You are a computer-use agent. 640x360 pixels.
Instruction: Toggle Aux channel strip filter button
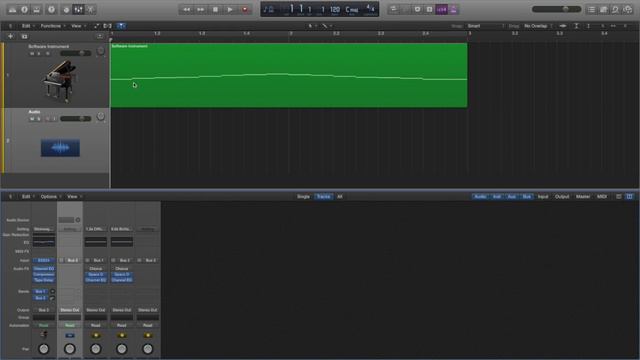point(512,196)
